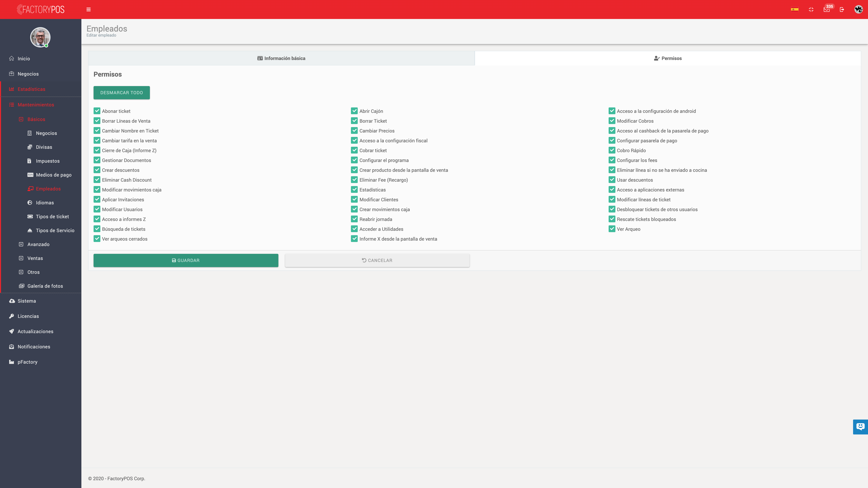This screenshot has height=488, width=868.
Task: Click the DESMARCAR TODO button
Action: click(122, 93)
